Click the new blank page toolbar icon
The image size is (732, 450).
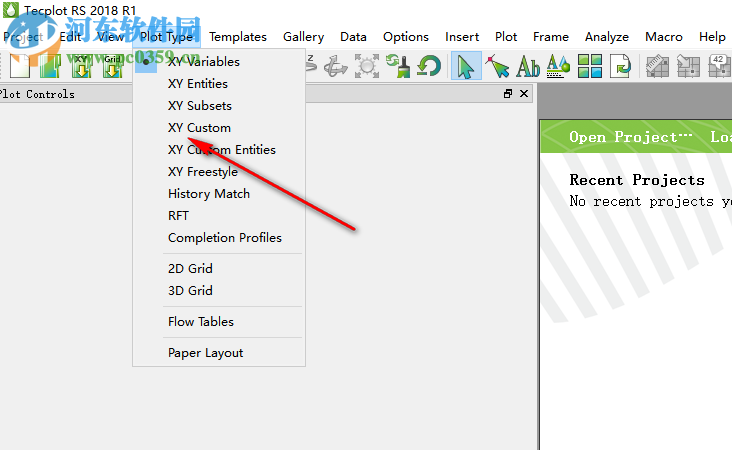coord(20,66)
